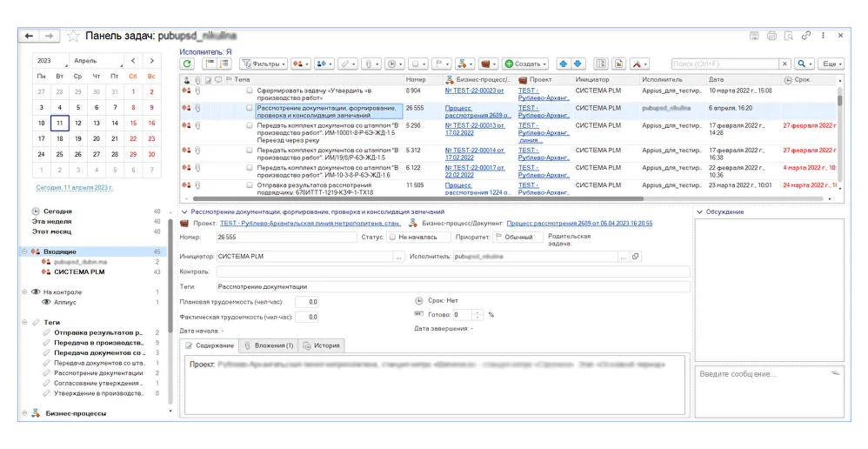Select the Сегодня filter in the left panel
This screenshot has width=868, height=449.
tap(57, 211)
